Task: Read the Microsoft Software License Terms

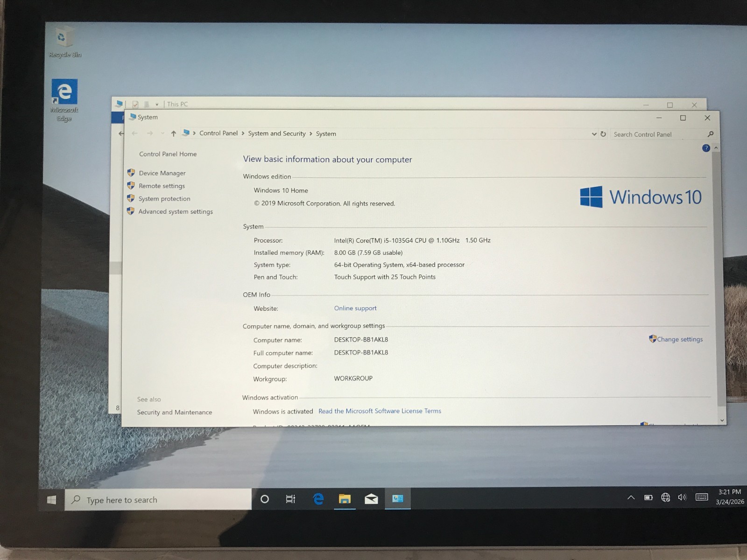Action: 380,411
